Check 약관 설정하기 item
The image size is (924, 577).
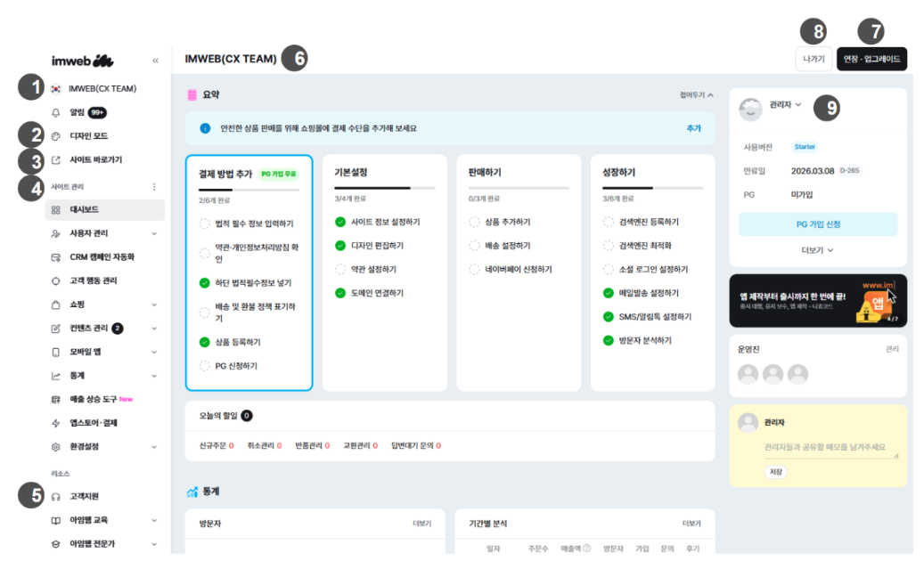click(340, 269)
